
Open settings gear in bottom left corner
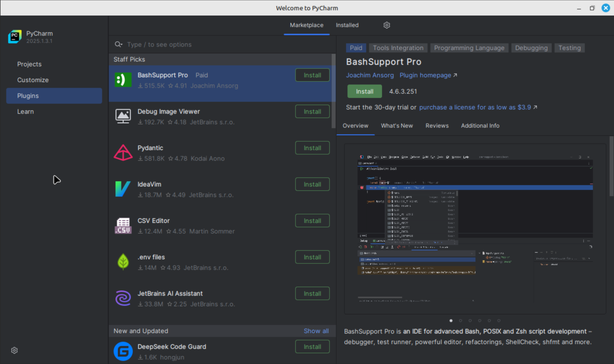(x=14, y=350)
